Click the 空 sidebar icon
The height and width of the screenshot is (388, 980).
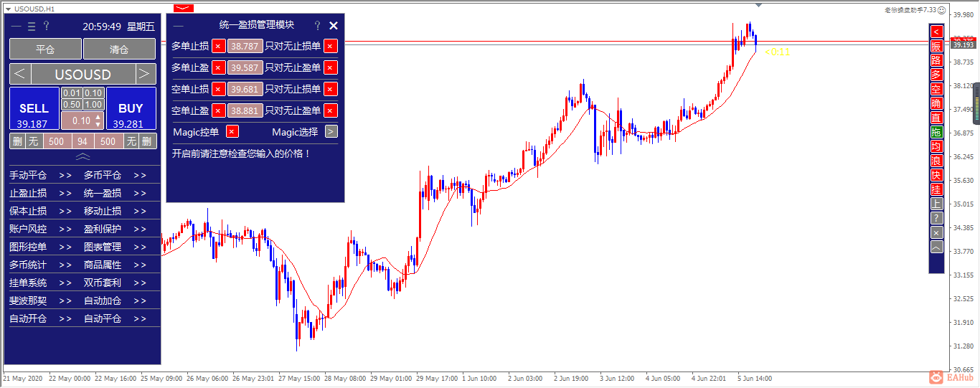936,89
